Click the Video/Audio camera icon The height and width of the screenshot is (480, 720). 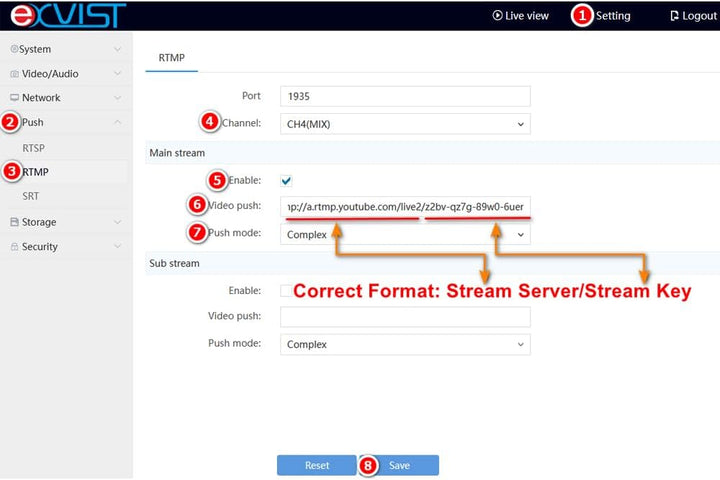click(15, 73)
